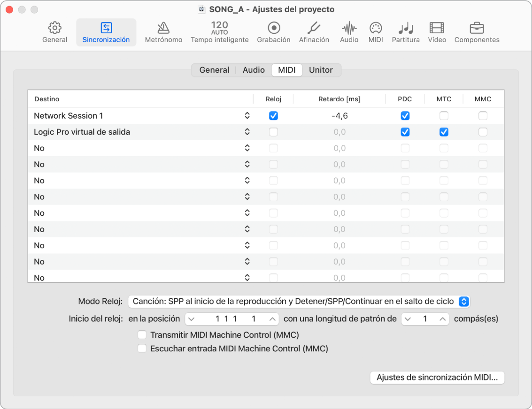
Task: Click the PDC column header
Action: click(405, 99)
